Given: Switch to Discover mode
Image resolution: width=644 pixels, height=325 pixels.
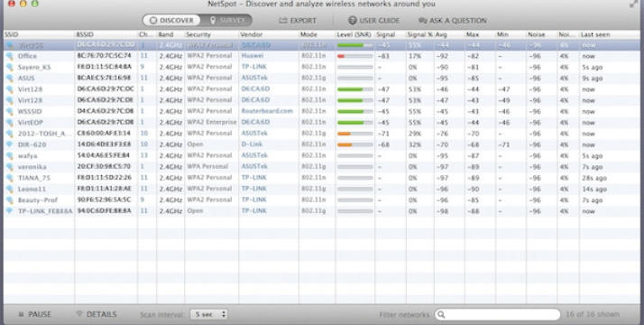Looking at the screenshot, I should 171,20.
